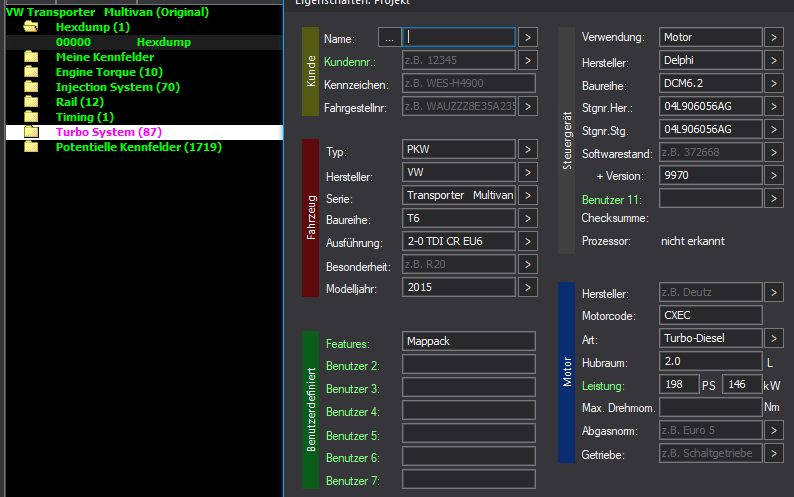Click the Modelljahr field showing 2015
This screenshot has height=497, width=794.
click(459, 287)
